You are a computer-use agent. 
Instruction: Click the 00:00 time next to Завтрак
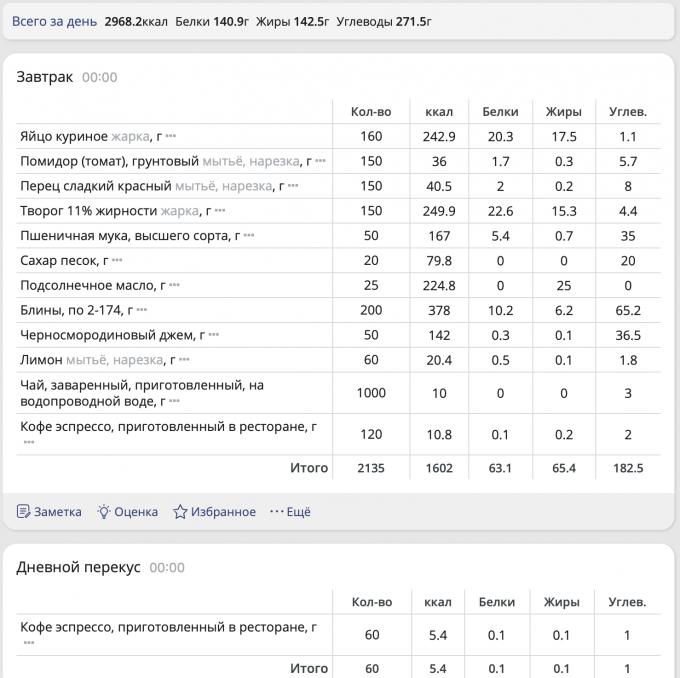click(x=99, y=77)
